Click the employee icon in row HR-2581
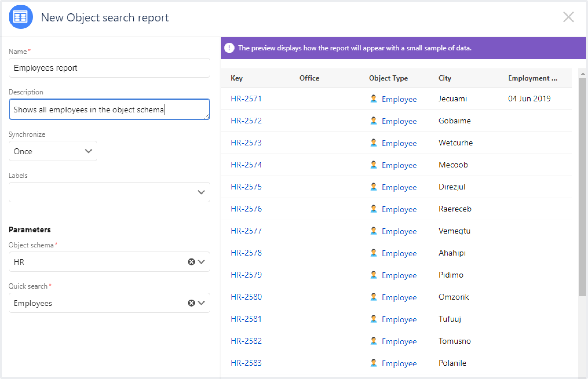Screen dimensions: 588x379 pos(374,319)
